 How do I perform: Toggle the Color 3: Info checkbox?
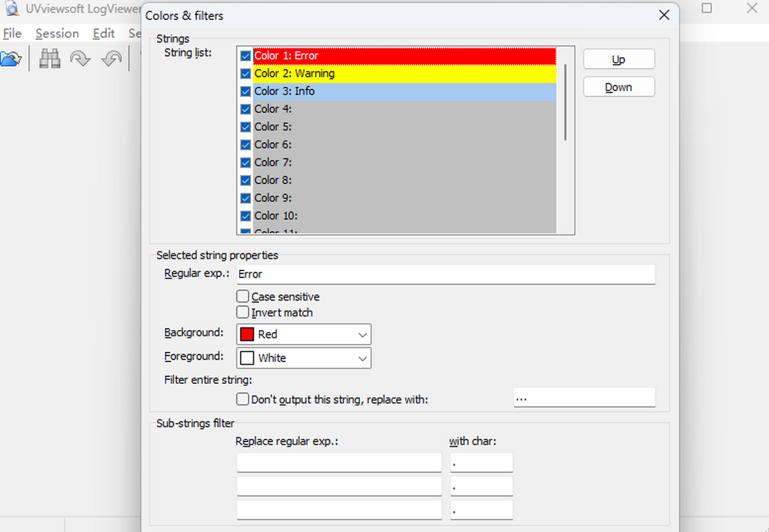click(245, 92)
